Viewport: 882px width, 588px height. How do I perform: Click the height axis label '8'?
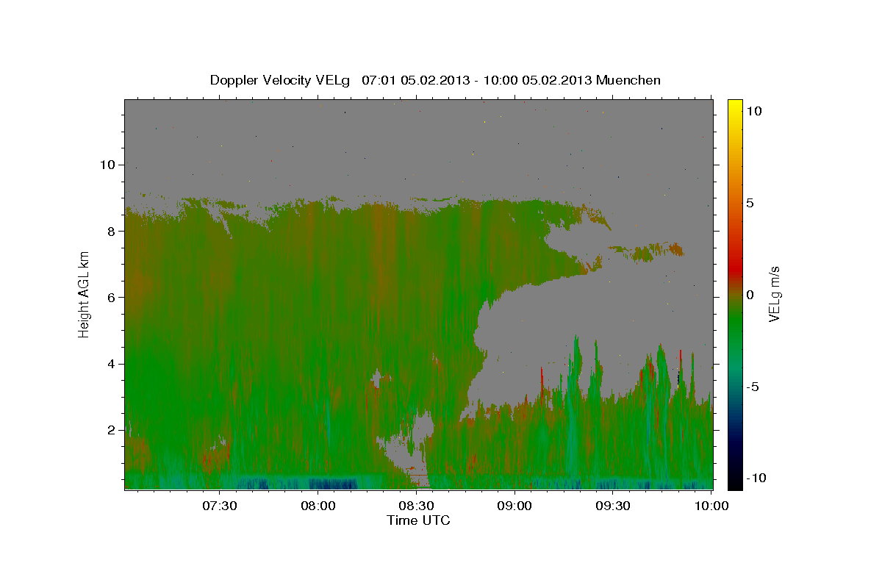pos(112,231)
